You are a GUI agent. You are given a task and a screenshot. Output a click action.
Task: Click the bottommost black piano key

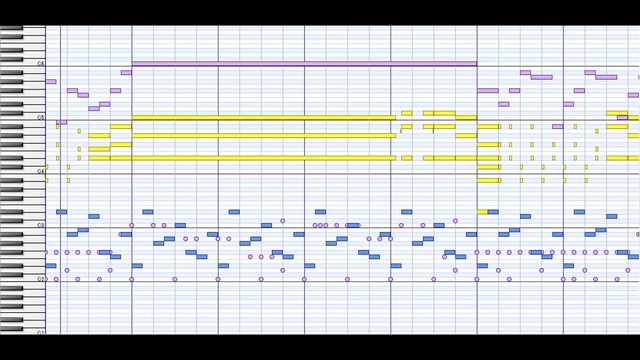point(11,329)
